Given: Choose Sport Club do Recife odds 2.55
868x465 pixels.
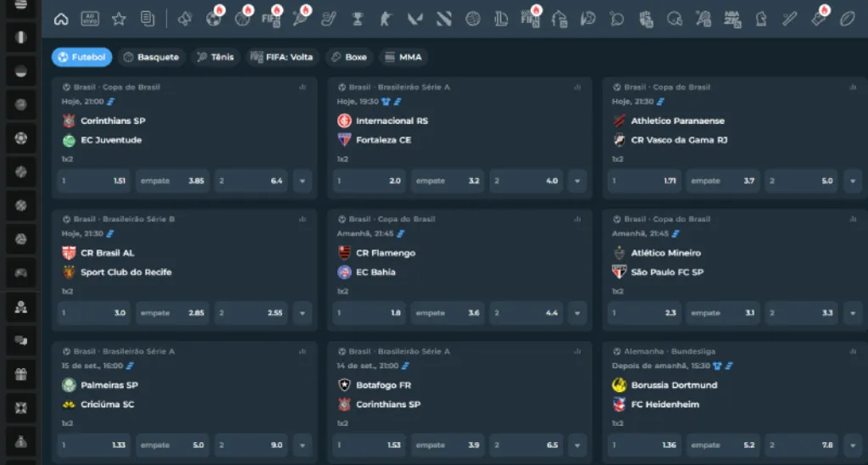Looking at the screenshot, I should coord(251,313).
